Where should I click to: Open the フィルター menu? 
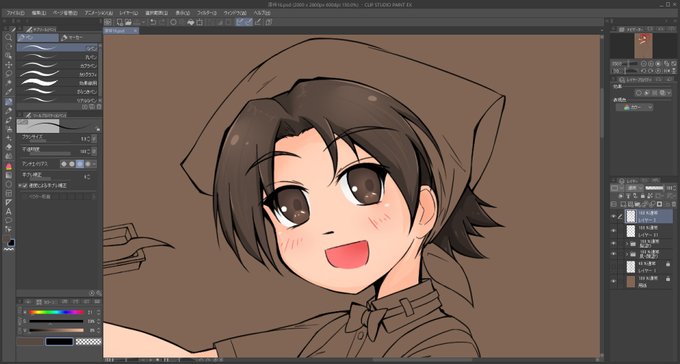[206, 13]
